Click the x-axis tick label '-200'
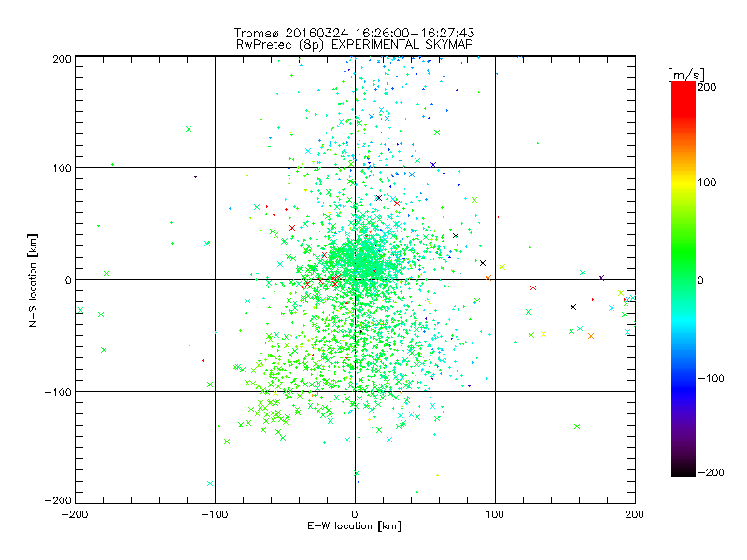 75,514
